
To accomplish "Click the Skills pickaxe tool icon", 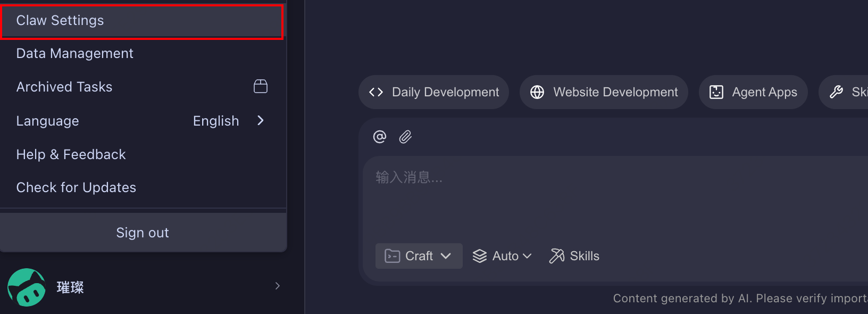I will click(557, 256).
